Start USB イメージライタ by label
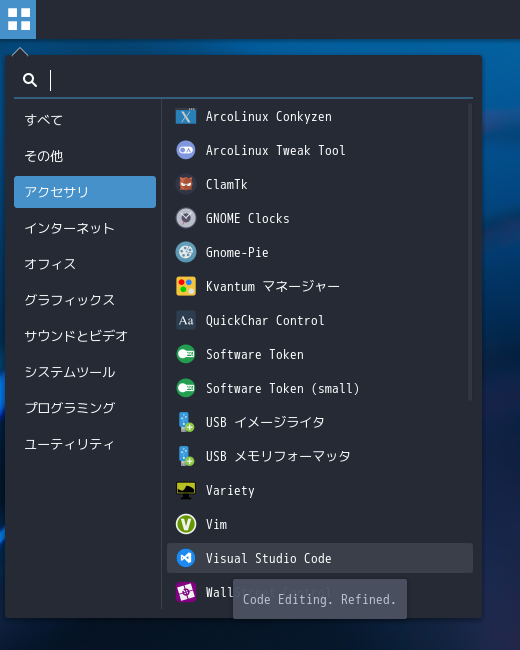Image resolution: width=520 pixels, height=650 pixels. point(265,422)
